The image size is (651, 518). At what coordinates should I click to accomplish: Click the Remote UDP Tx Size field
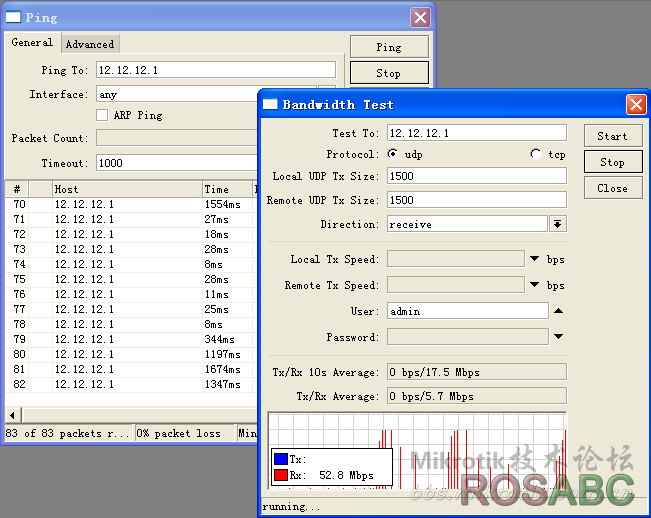[x=477, y=200]
